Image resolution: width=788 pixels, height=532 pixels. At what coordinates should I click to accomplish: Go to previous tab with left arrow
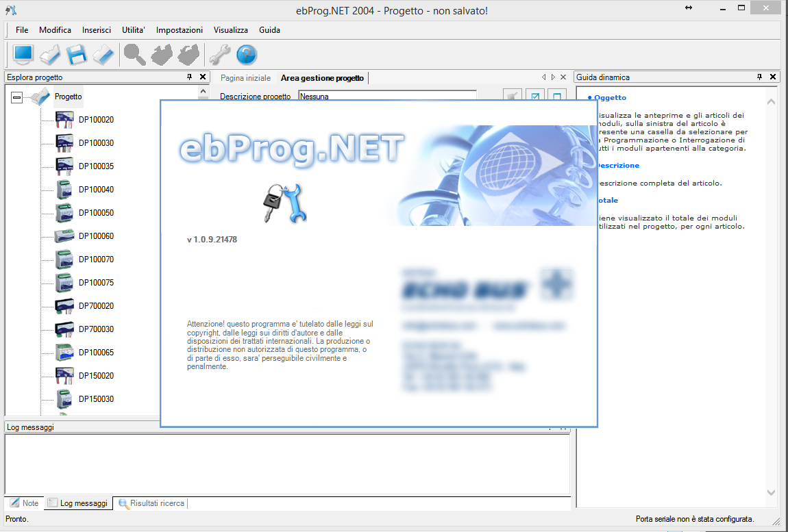point(544,77)
